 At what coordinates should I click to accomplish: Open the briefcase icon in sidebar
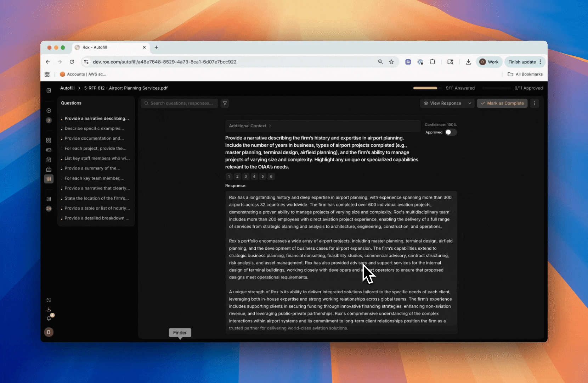tap(49, 170)
